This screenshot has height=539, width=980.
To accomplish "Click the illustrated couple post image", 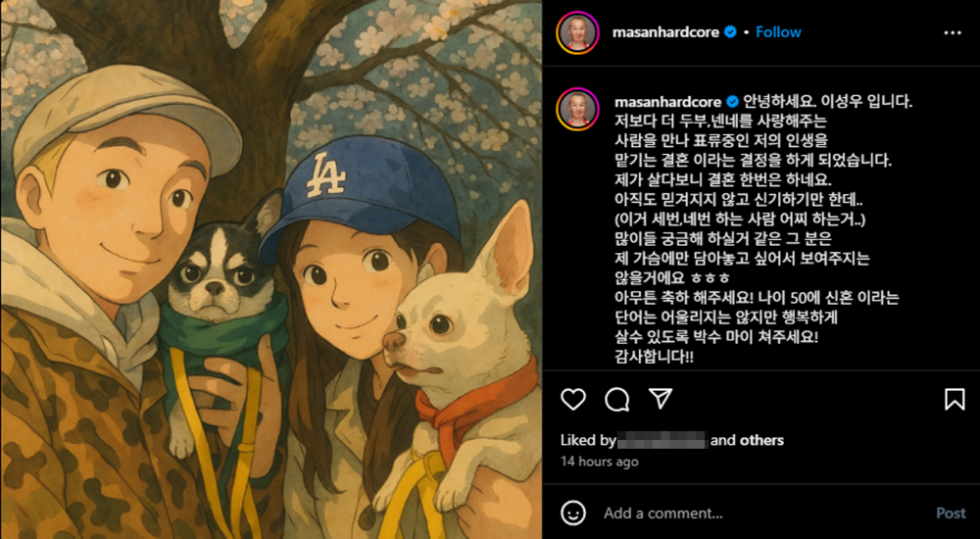I will (x=271, y=269).
